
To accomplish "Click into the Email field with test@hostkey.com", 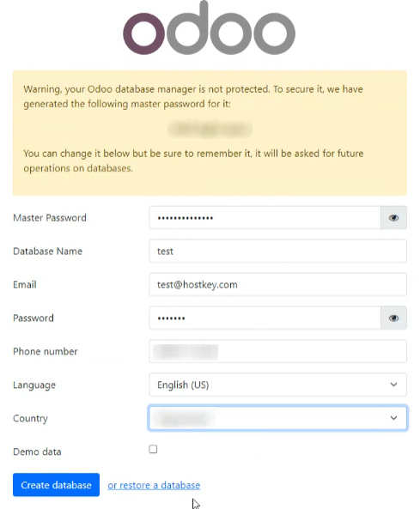I will [277, 284].
